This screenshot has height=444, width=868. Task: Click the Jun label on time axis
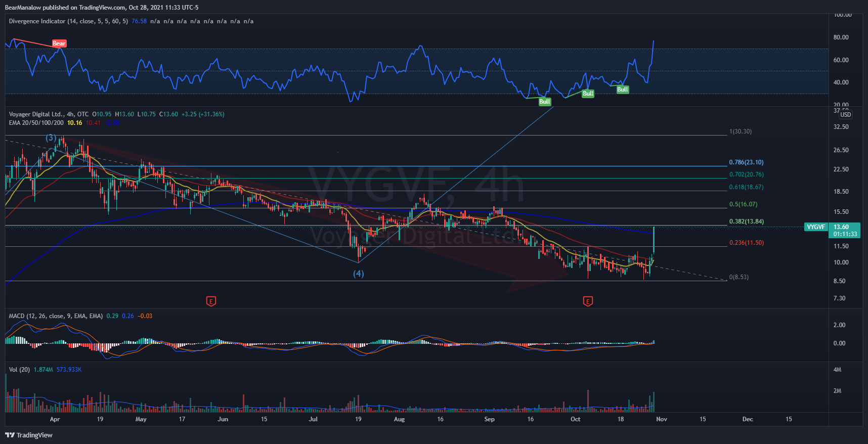(223, 419)
